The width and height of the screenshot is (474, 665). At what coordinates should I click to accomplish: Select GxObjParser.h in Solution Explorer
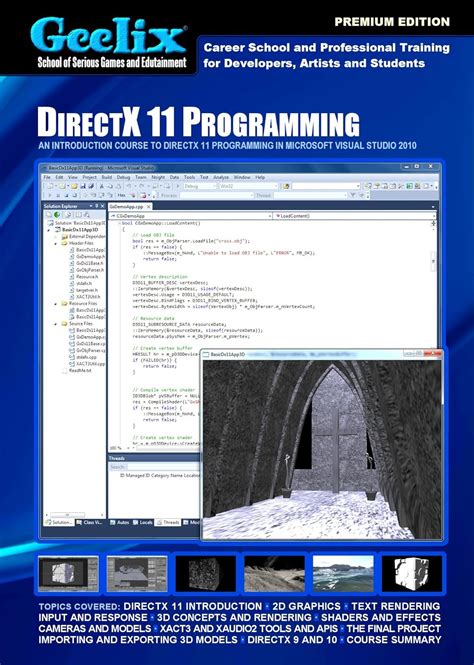86,270
